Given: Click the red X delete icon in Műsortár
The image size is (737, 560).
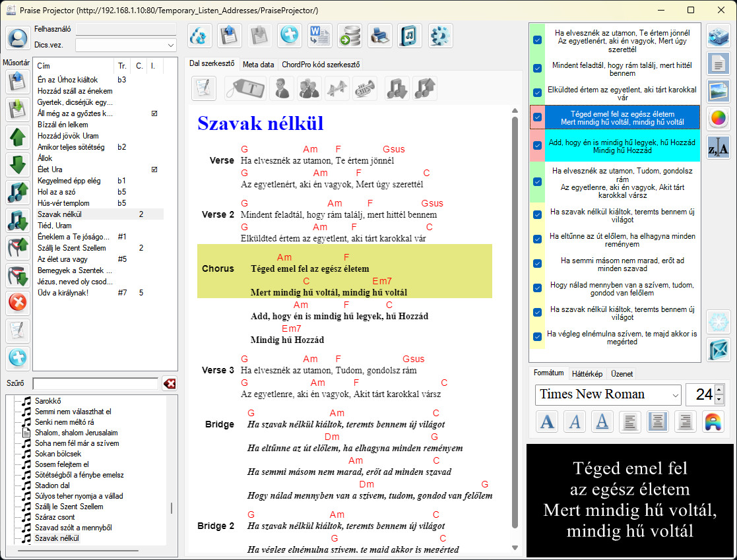Looking at the screenshot, I should (18, 303).
